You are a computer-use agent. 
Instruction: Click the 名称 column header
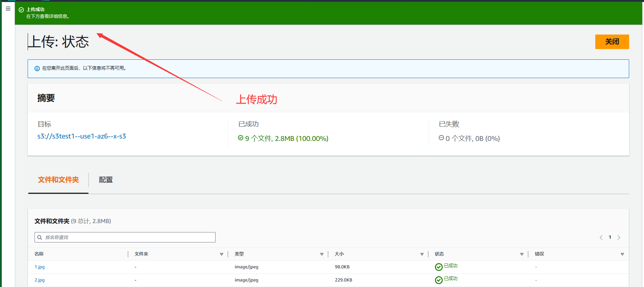(x=39, y=254)
